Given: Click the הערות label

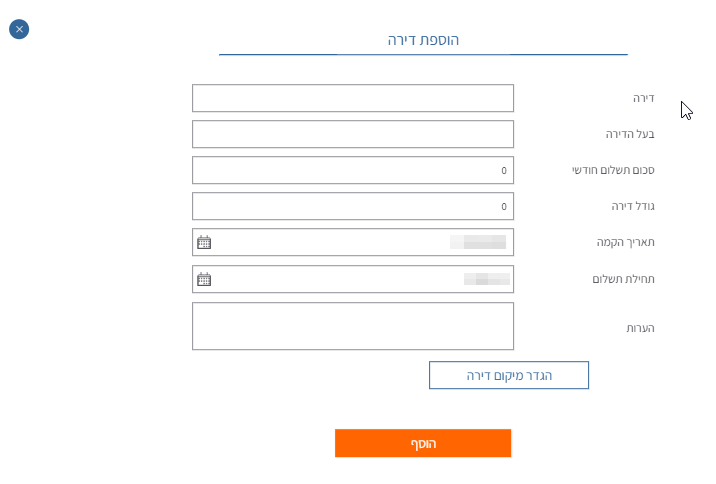Looking at the screenshot, I should tap(639, 327).
